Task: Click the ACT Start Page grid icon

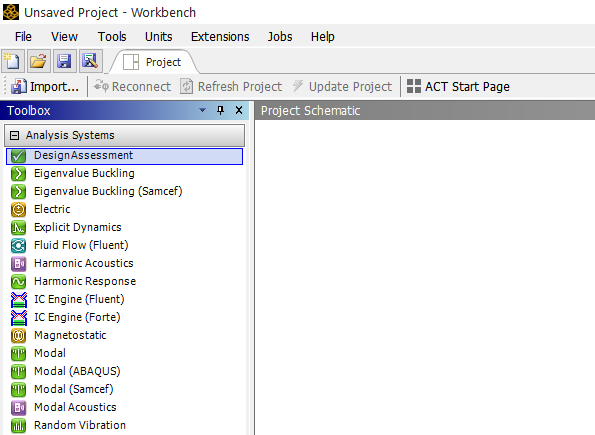Action: (x=414, y=86)
